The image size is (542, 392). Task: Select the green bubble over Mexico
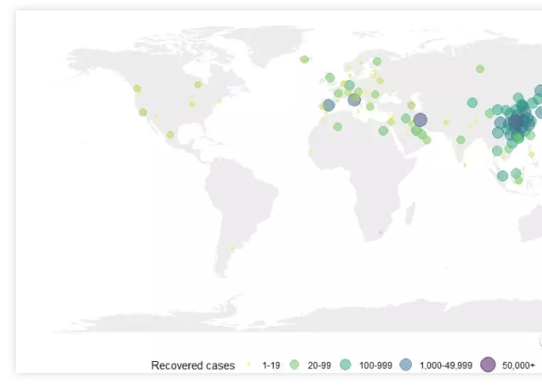pyautogui.click(x=170, y=135)
